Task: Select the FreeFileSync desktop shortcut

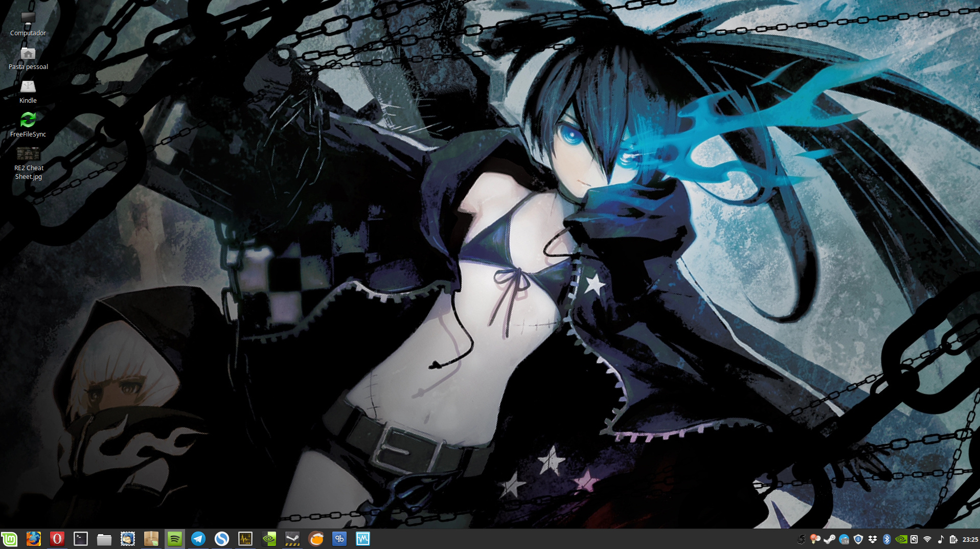Action: point(28,120)
